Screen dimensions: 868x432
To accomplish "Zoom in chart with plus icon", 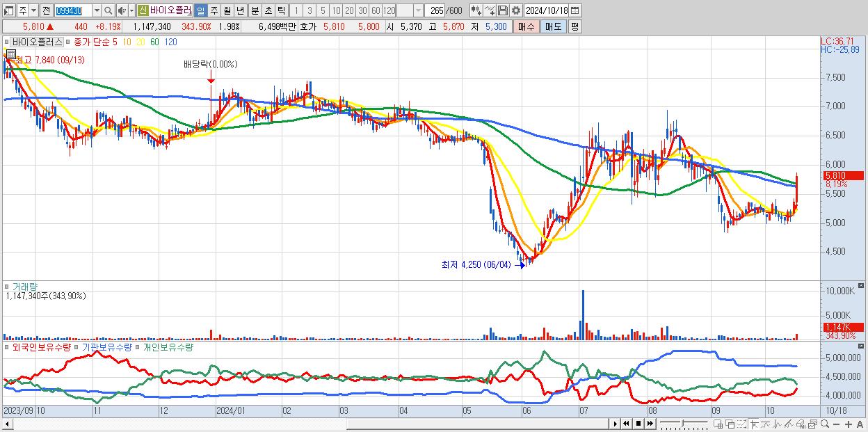I will 849,424.
